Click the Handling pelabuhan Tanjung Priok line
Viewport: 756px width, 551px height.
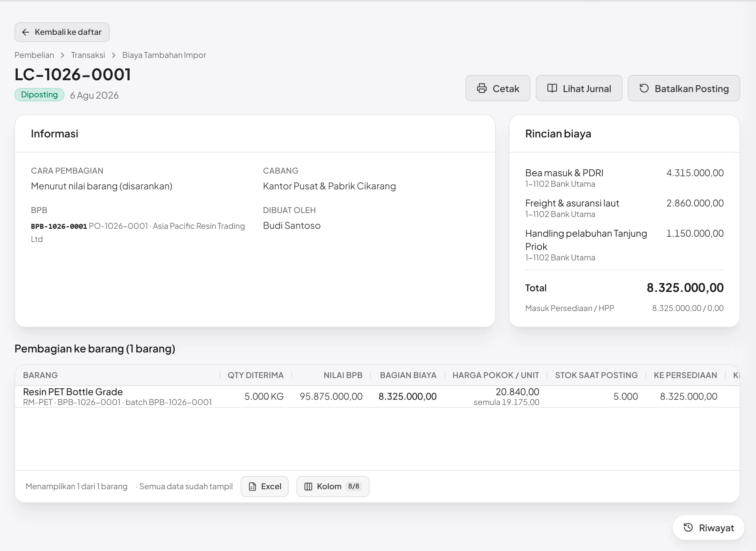pyautogui.click(x=624, y=245)
